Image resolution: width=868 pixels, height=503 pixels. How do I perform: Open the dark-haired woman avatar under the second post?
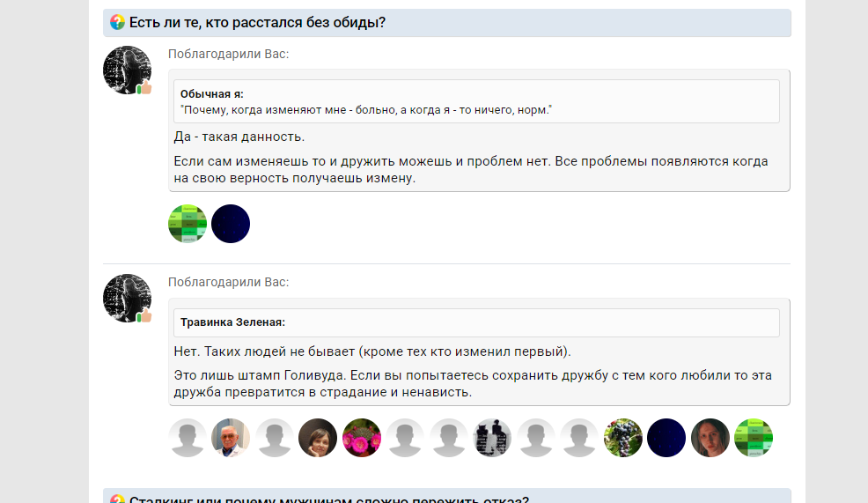click(318, 438)
